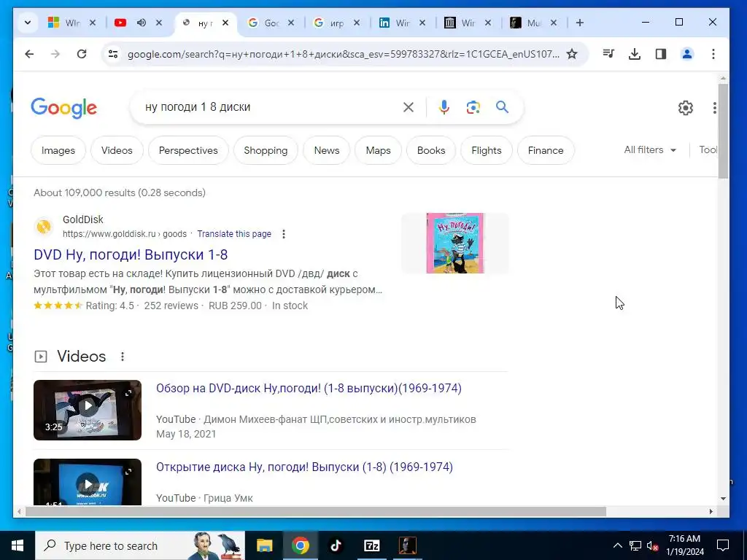
Task: Open the notification center
Action: [x=723, y=545]
